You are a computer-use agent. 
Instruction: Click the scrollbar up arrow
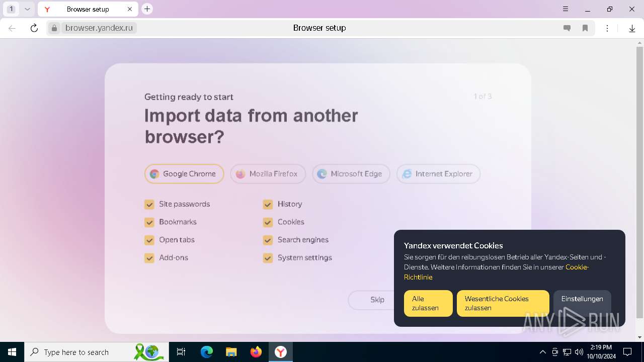click(639, 42)
